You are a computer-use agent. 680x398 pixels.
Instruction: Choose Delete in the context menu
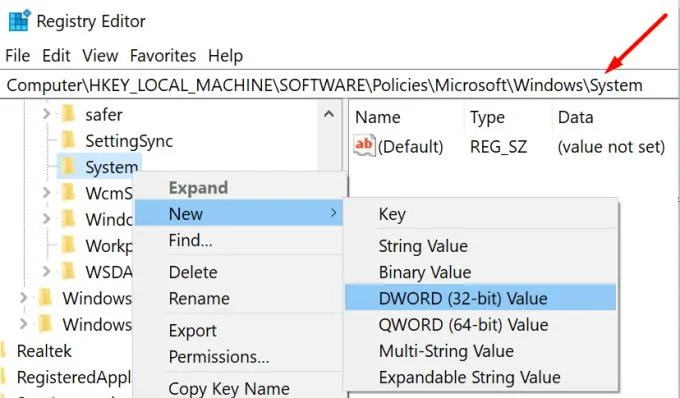tap(193, 272)
